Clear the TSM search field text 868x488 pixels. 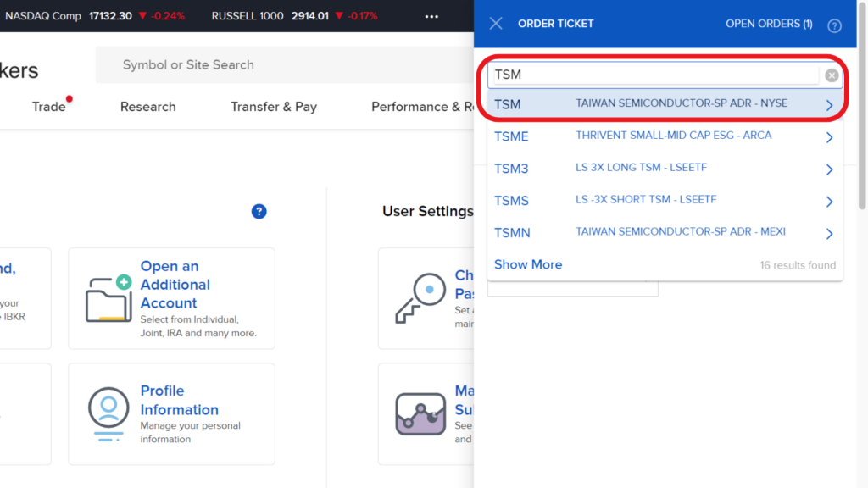point(832,75)
